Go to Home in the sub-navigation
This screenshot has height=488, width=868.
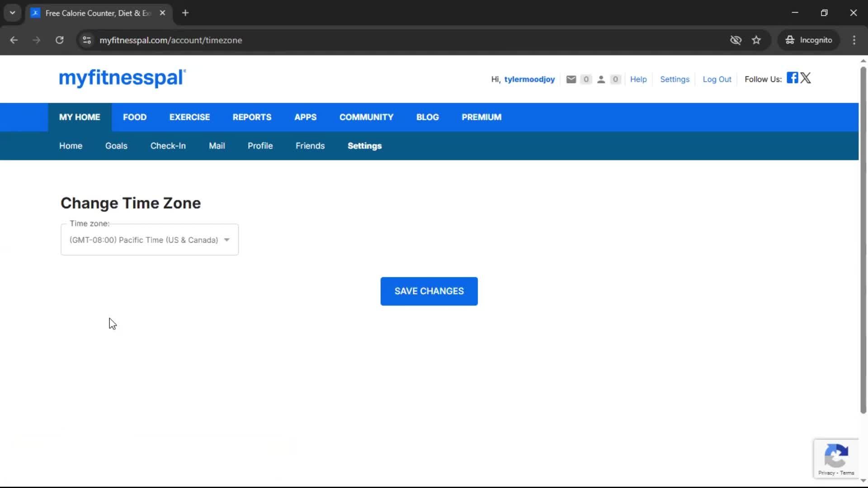click(x=71, y=146)
